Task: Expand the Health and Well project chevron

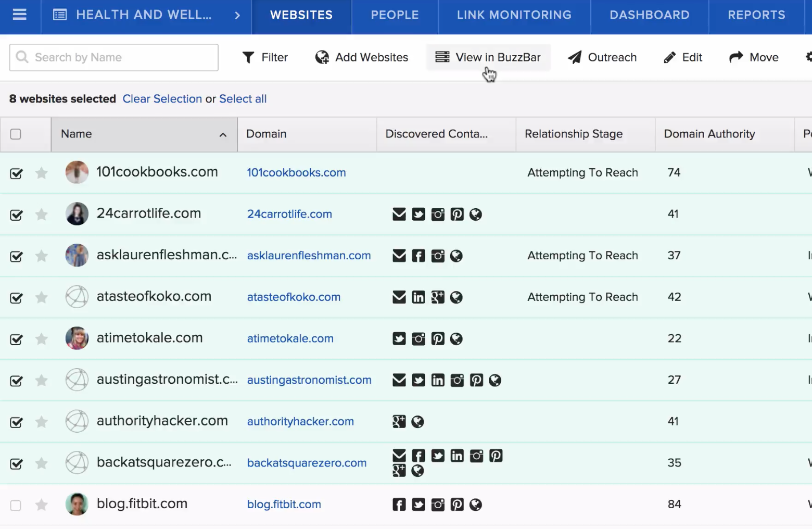Action: click(x=237, y=15)
